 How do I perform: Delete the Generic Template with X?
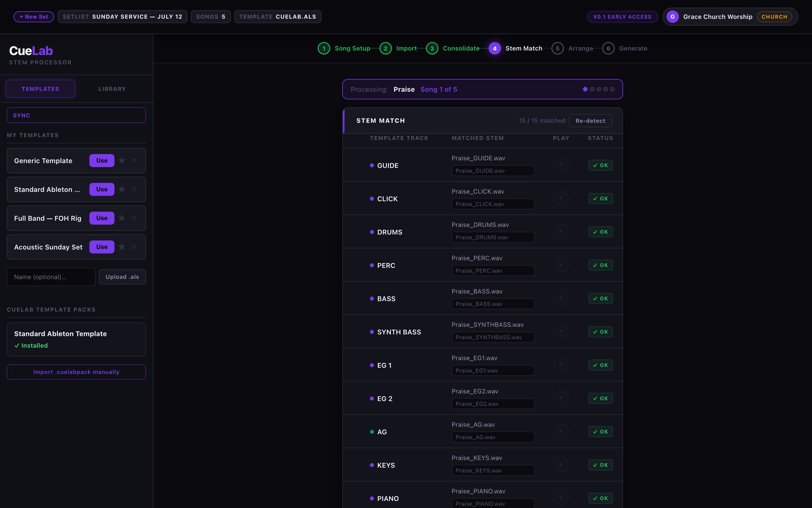point(134,161)
